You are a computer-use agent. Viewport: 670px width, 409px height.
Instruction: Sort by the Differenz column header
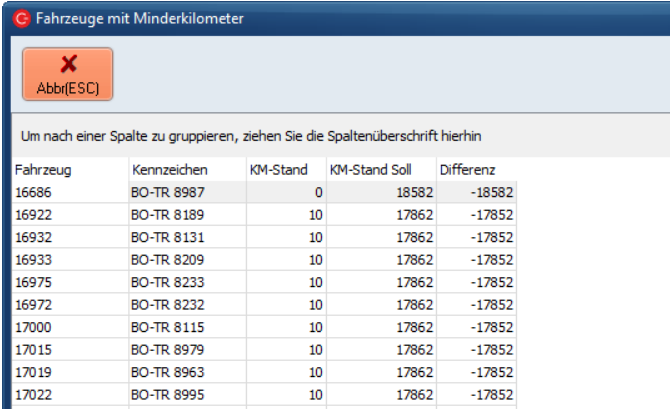click(476, 170)
